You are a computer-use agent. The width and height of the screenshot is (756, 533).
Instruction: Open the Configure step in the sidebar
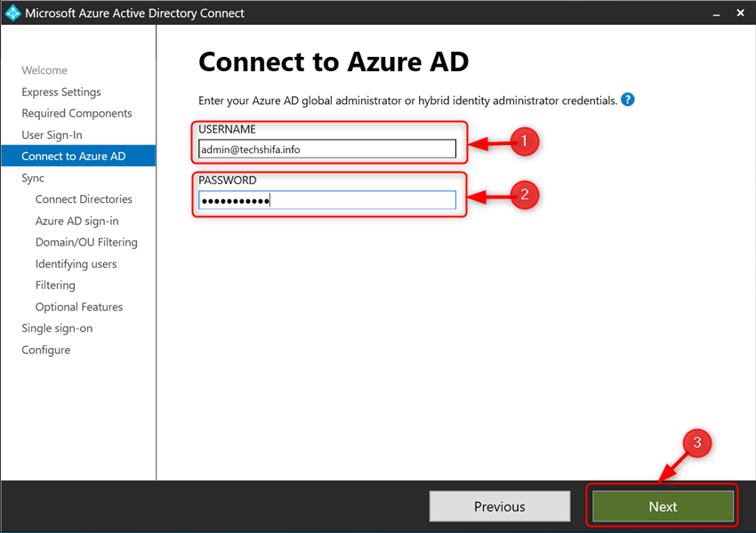point(45,349)
